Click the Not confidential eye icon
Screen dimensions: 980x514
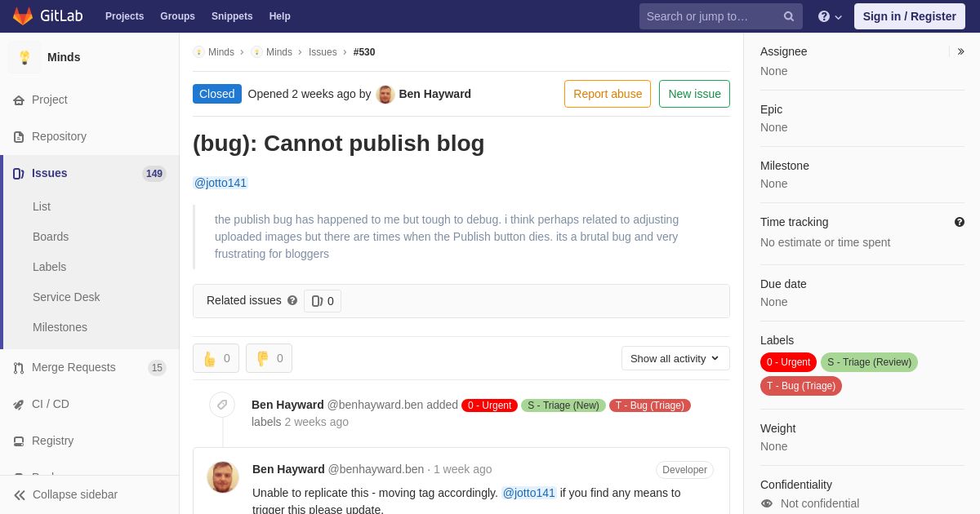point(767,503)
